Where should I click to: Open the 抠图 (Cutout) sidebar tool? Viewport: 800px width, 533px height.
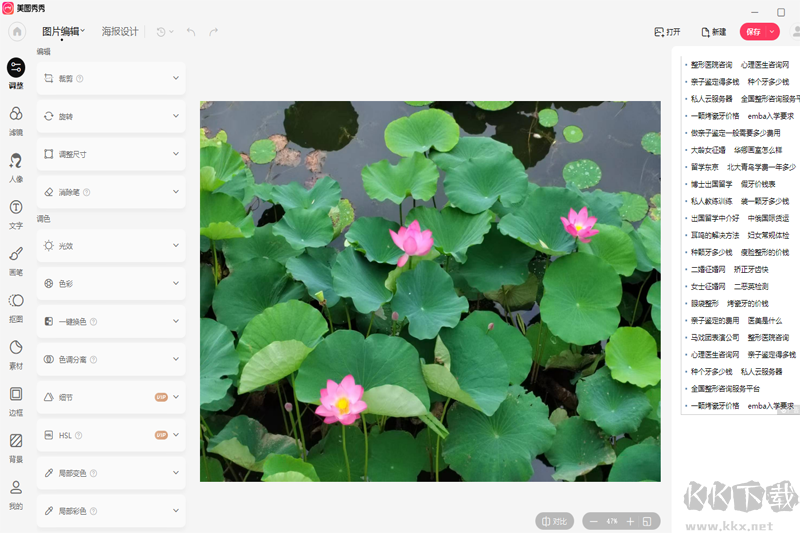pos(16,308)
